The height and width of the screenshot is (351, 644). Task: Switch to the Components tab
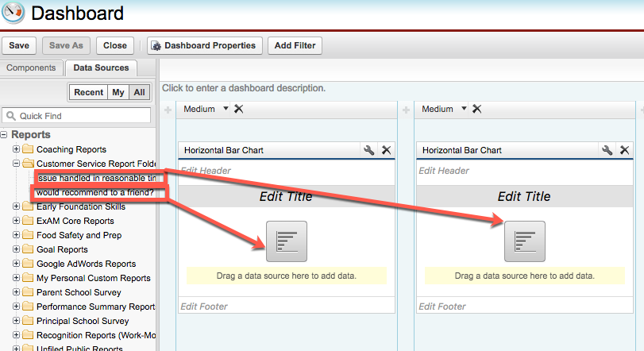31,67
